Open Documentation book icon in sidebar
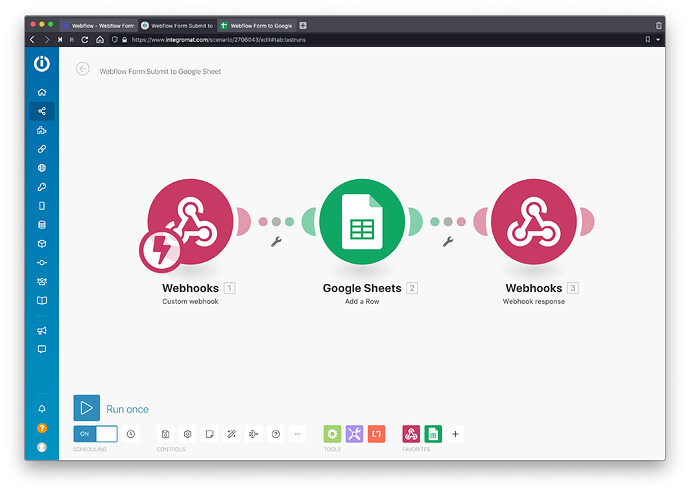The width and height of the screenshot is (690, 493). point(42,301)
